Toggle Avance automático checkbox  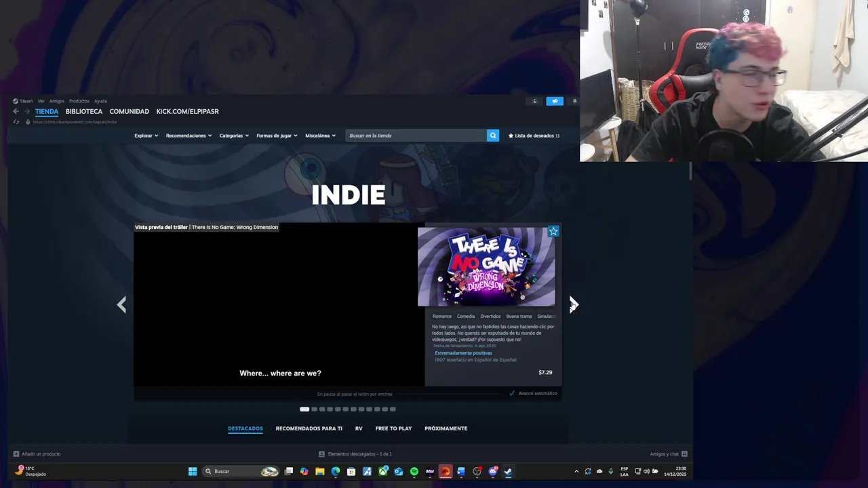(512, 393)
